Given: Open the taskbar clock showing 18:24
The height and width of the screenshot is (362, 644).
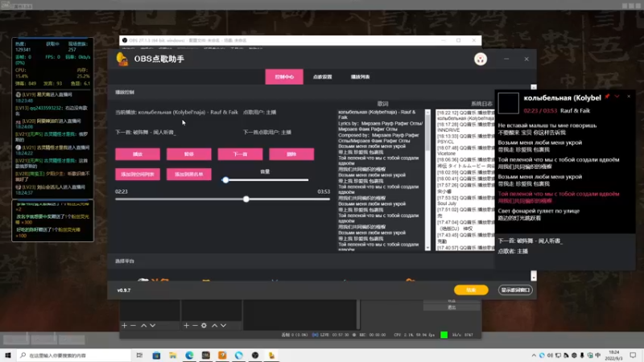Looking at the screenshot, I should [613, 356].
